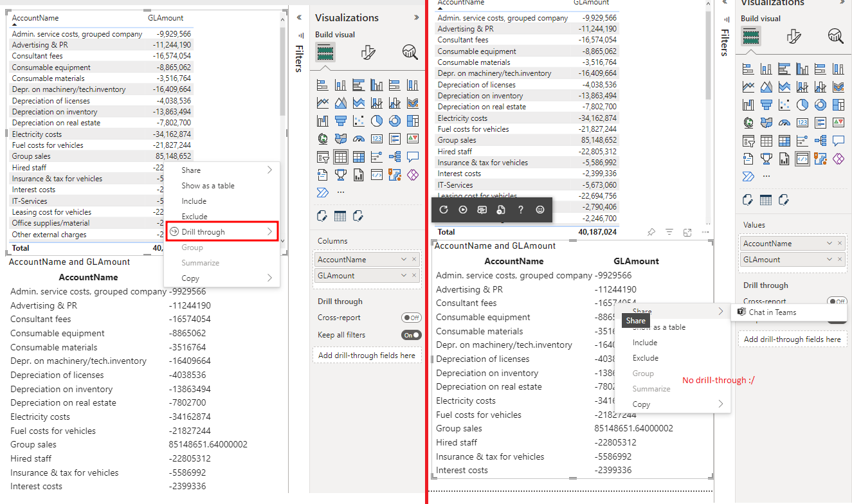Expand Drill through submenu in left context menu
This screenshot has width=852, height=504.
[222, 232]
